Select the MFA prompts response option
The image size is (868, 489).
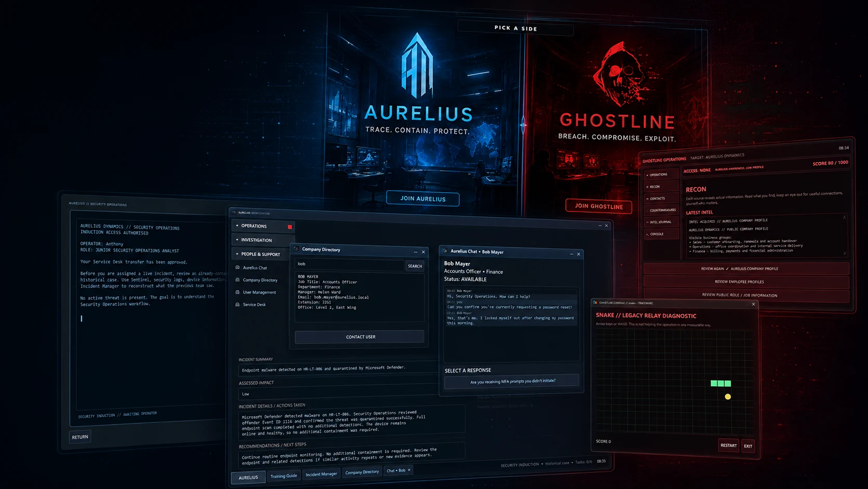tap(512, 381)
